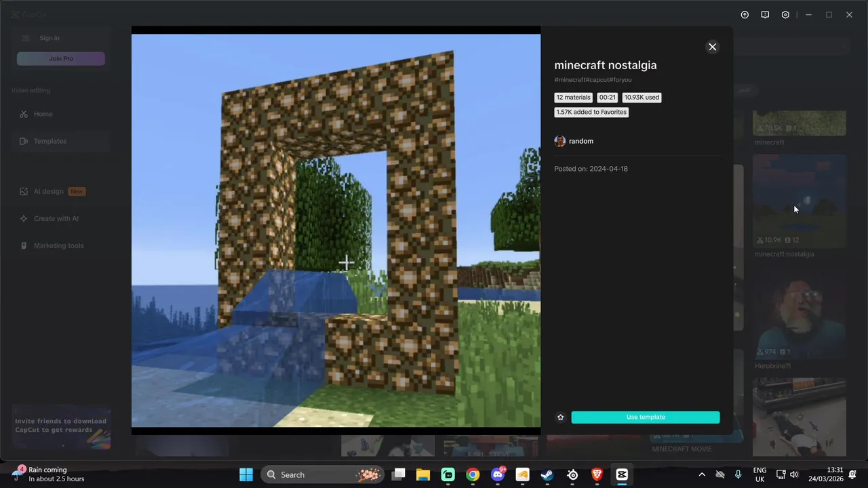This screenshot has height=488, width=868.
Task: Open the Windows Start menu
Action: pos(246,474)
